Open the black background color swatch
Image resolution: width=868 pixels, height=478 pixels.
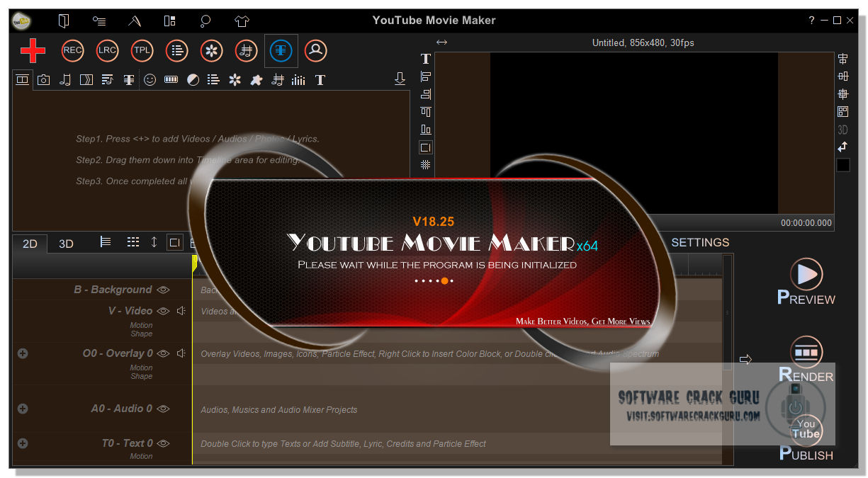pos(842,165)
